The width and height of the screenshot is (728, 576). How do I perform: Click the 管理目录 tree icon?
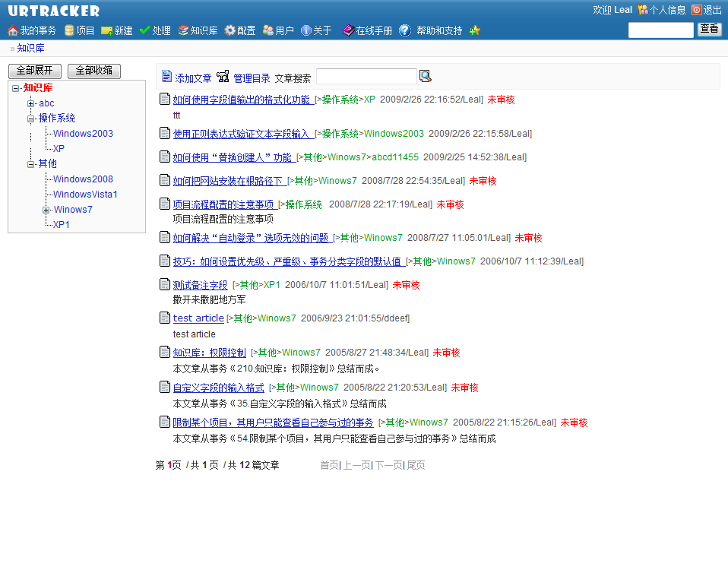click(x=223, y=76)
